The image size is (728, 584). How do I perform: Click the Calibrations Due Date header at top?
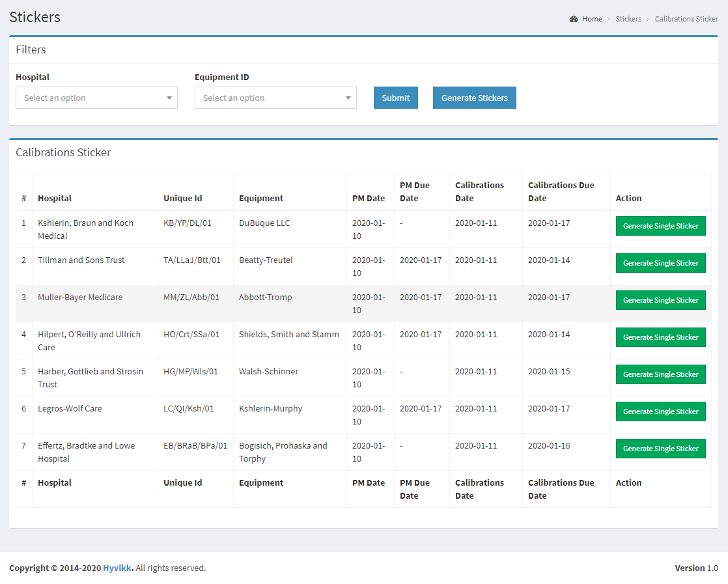coord(561,191)
